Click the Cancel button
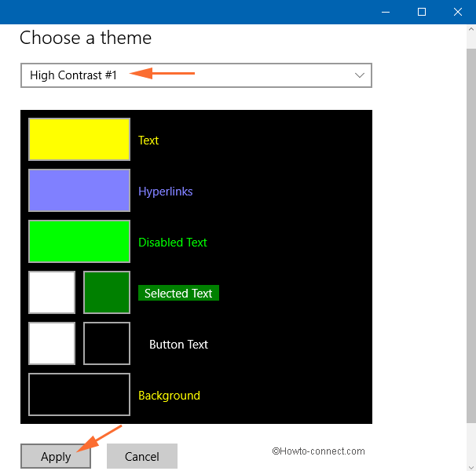The width and height of the screenshot is (476, 471). [142, 456]
